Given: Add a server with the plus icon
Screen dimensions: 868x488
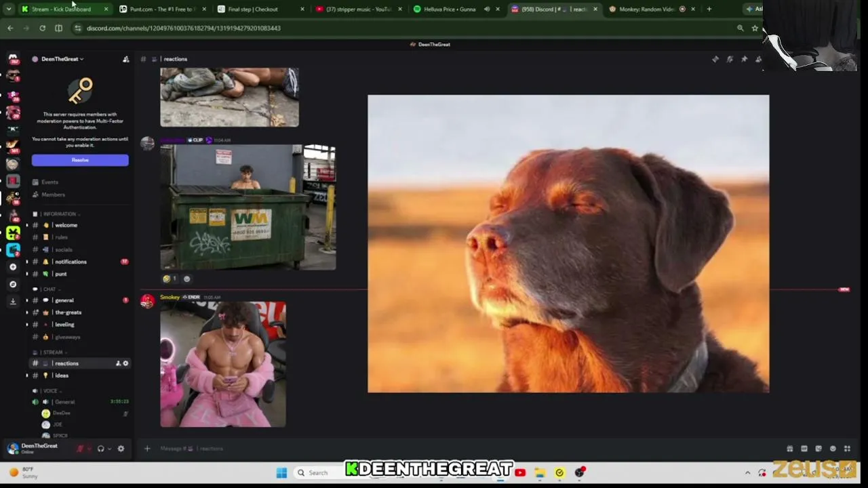Looking at the screenshot, I should [13, 267].
